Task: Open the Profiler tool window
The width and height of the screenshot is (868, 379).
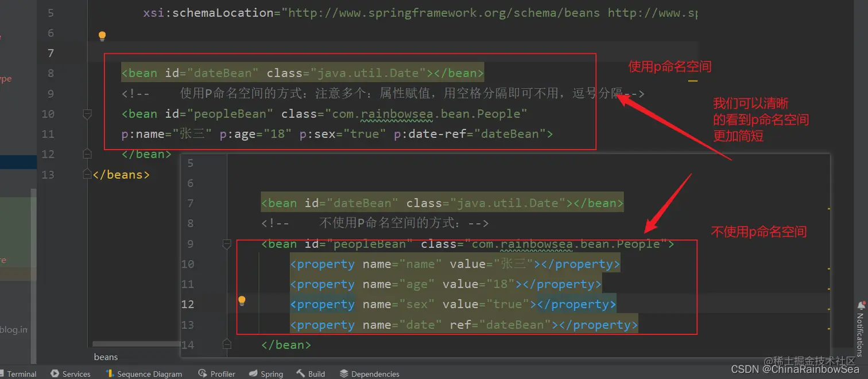Action: (x=217, y=374)
